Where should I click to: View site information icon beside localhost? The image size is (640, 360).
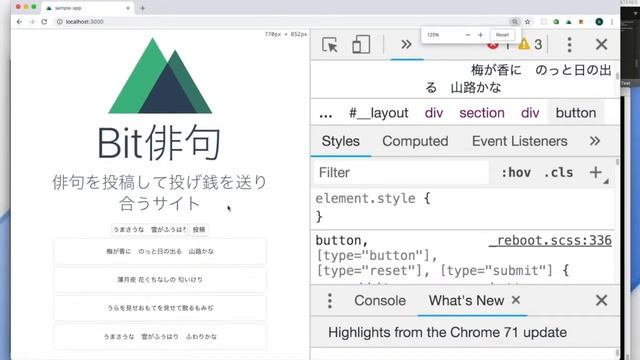pyautogui.click(x=59, y=22)
